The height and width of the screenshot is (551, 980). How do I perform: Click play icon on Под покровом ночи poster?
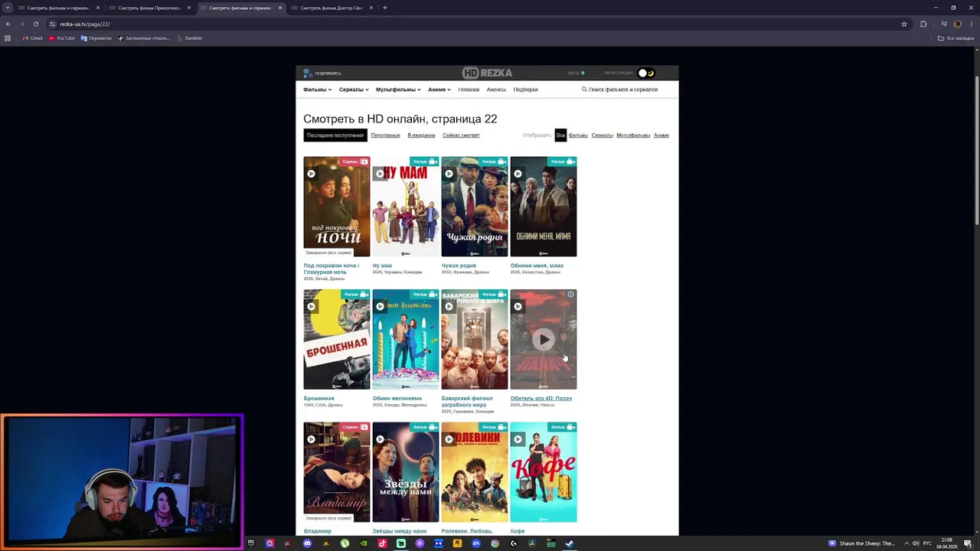coord(311,174)
